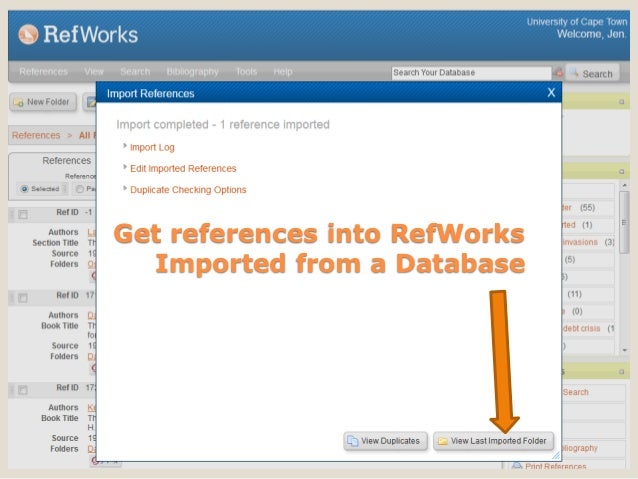Click Print References link
The image size is (638, 479).
coord(555,466)
